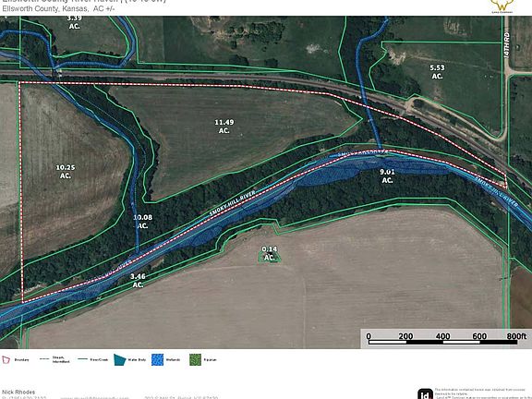This screenshot has width=532, height=399.
Task: Click the 10.08 AC. wooded area label
Action: (142, 222)
